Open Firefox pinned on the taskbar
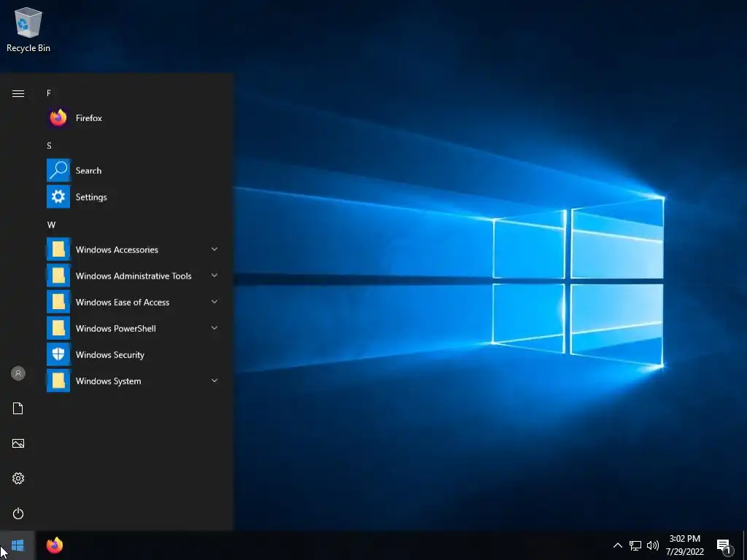 [55, 545]
